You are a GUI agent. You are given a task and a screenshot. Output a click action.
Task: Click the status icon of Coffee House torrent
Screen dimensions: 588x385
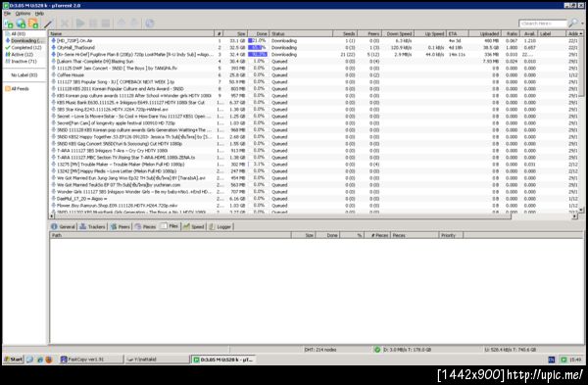pyautogui.click(x=53, y=75)
